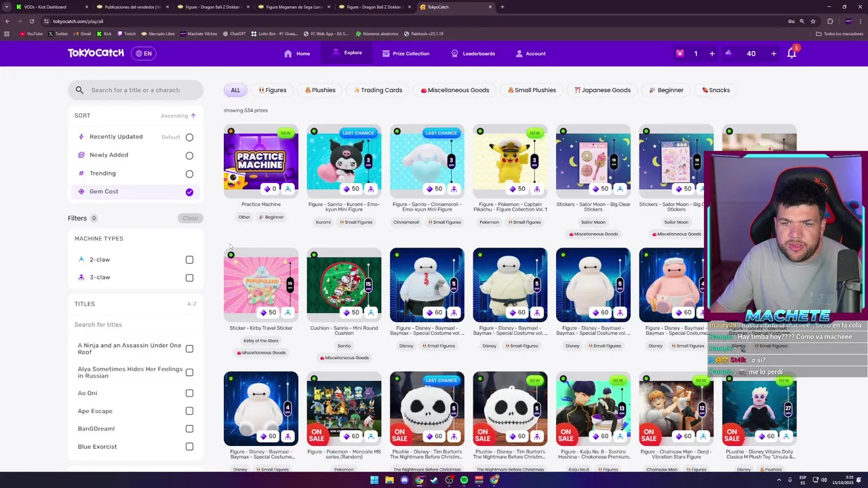Toggle the A-Z titles ordering
Image resolution: width=868 pixels, height=488 pixels.
point(192,304)
